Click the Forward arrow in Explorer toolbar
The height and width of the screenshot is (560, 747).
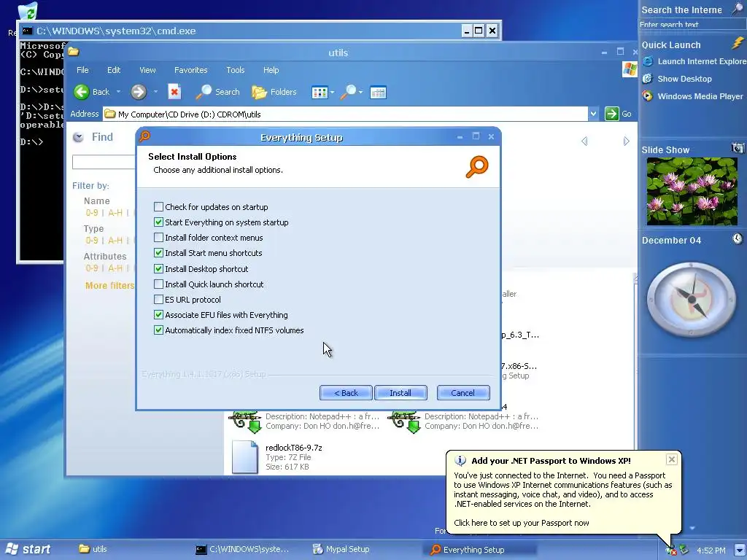(139, 92)
